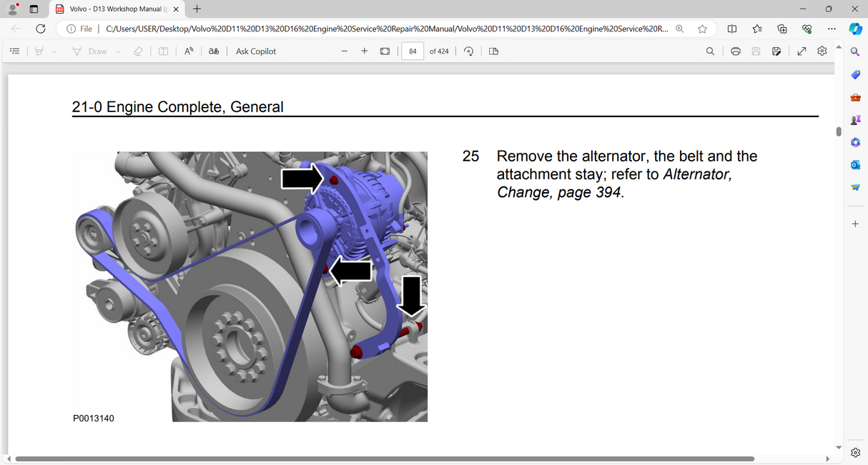Open a new browser tab
The width and height of the screenshot is (868, 465).
(196, 9)
